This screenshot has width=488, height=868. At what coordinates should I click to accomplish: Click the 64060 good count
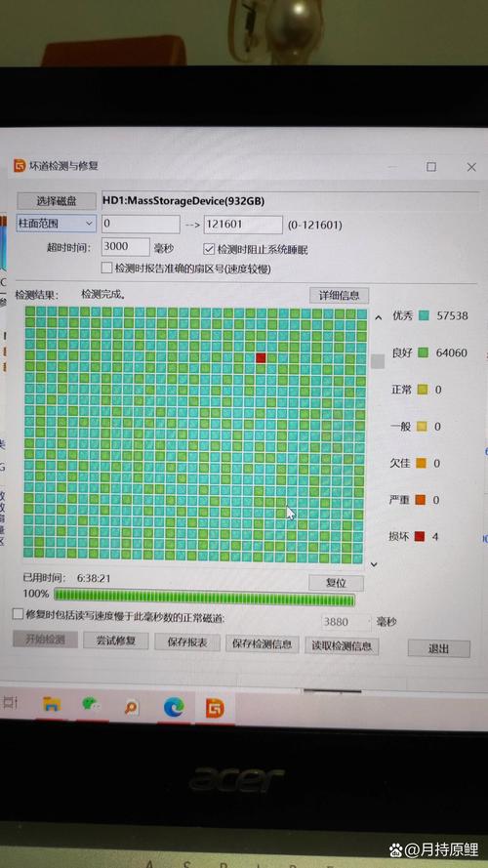point(452,352)
